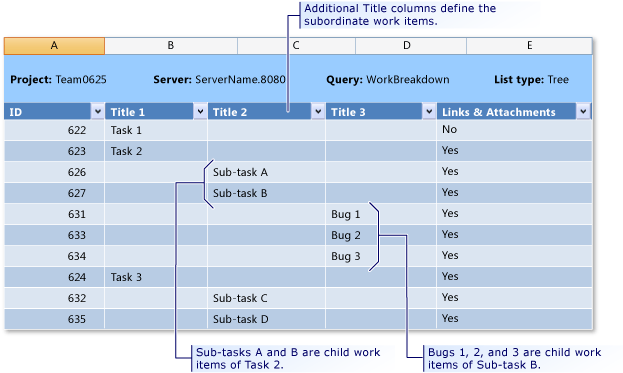Select the Bug 1 cell
Screen dimensions: 623x373
tap(381, 215)
